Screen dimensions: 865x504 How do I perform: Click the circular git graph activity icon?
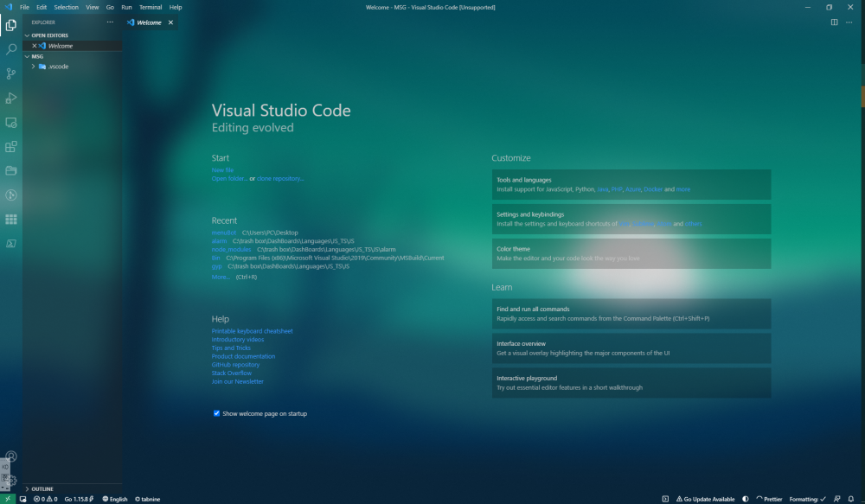point(11,195)
